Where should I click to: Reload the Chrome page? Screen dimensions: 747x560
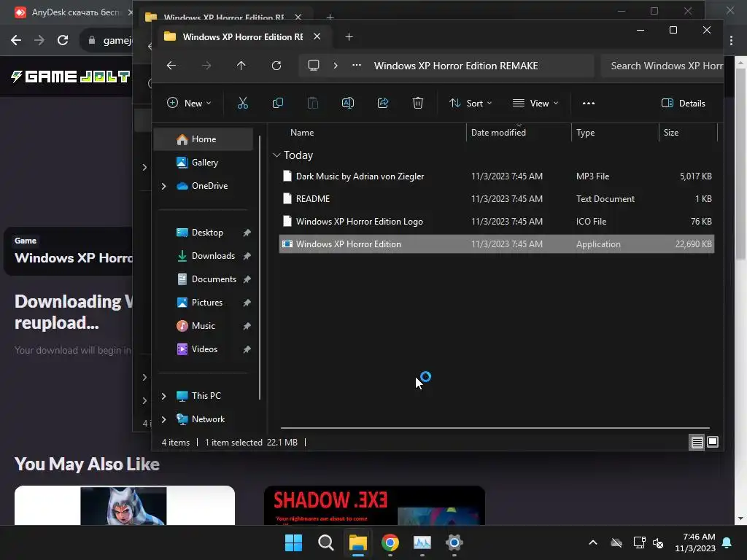(x=63, y=40)
